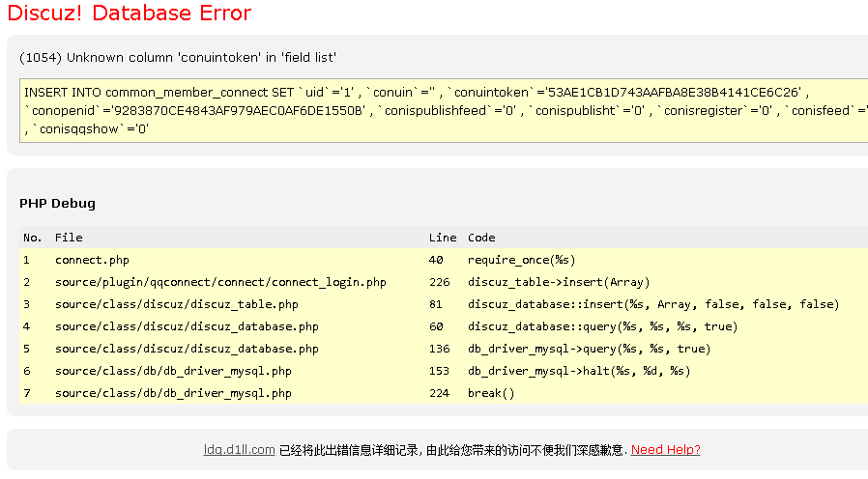Select the Discuz! Database Error heading
The width and height of the screenshot is (868, 479).
[x=129, y=13]
